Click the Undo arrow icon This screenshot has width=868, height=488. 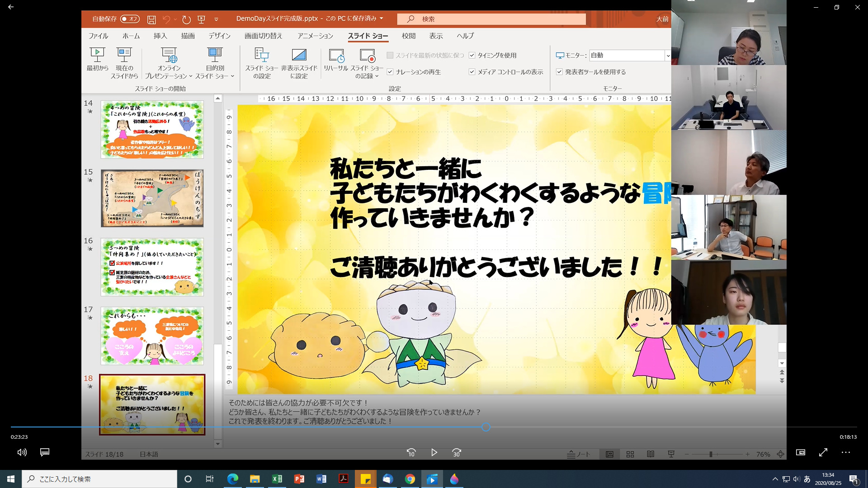tap(166, 19)
